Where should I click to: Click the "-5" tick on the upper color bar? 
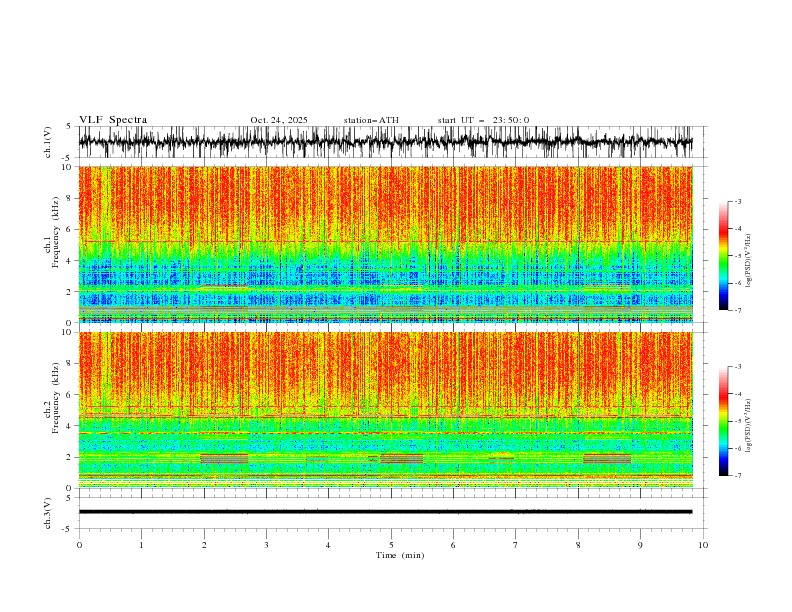tap(737, 256)
